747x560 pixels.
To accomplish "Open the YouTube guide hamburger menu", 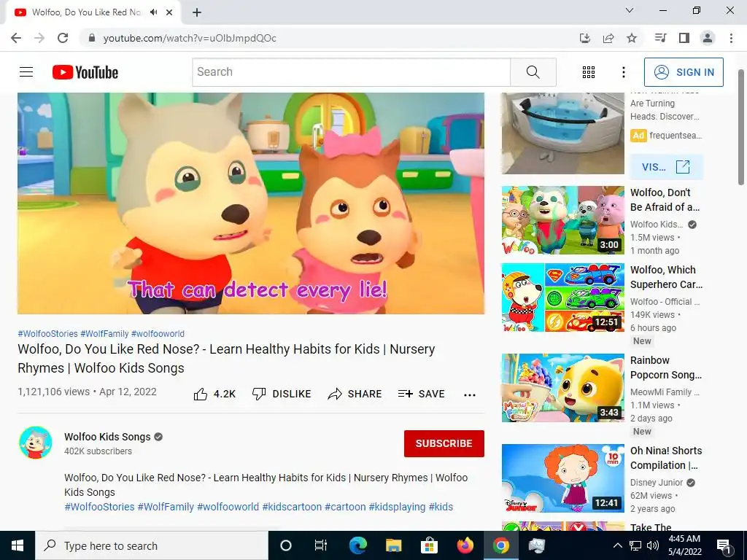I will click(26, 72).
